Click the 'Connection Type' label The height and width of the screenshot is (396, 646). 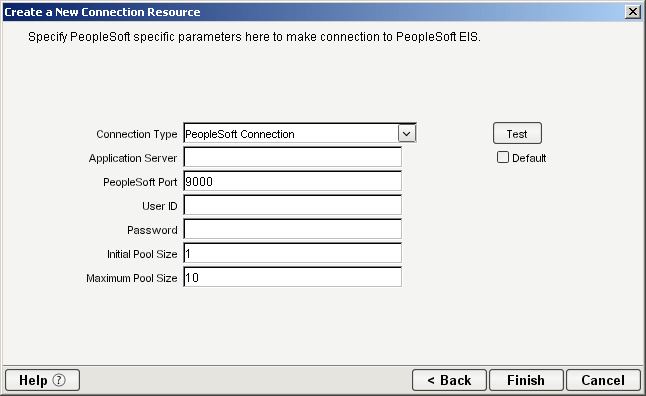click(x=137, y=134)
